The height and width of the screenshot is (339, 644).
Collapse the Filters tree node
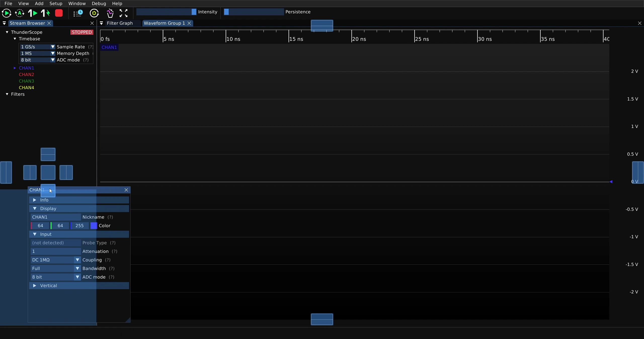(x=7, y=94)
